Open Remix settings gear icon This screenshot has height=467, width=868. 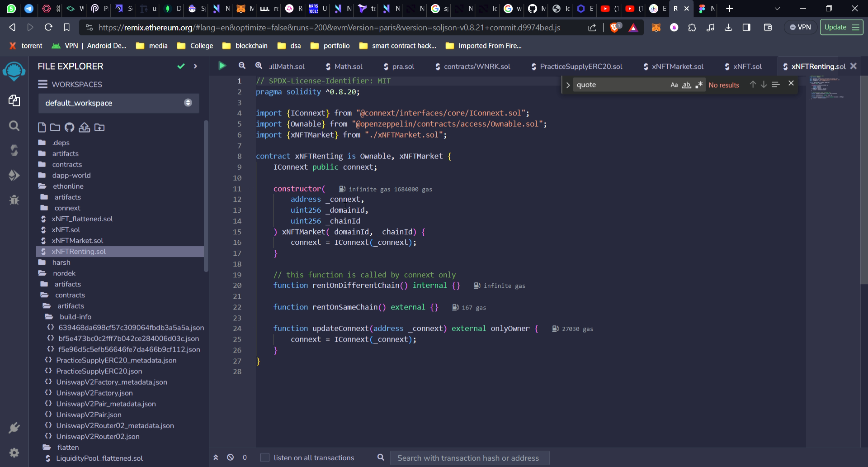(14, 453)
